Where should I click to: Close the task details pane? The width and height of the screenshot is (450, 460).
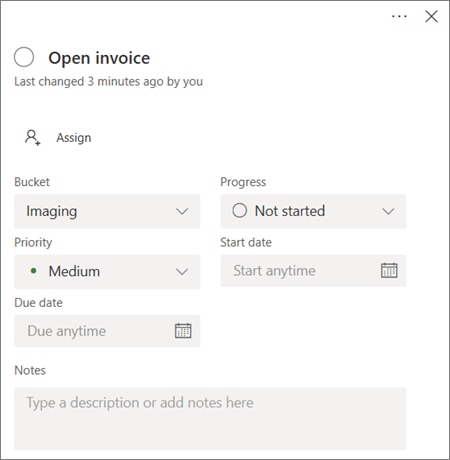tap(431, 16)
